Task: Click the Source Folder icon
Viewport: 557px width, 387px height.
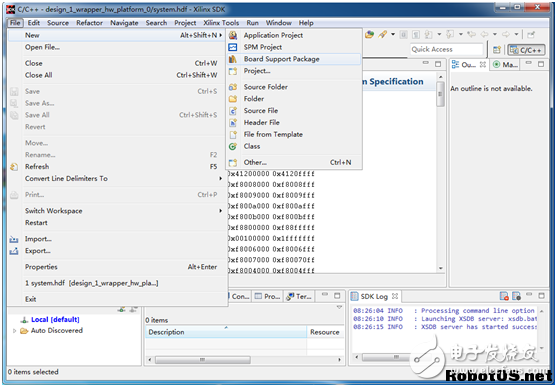Action: (x=233, y=87)
